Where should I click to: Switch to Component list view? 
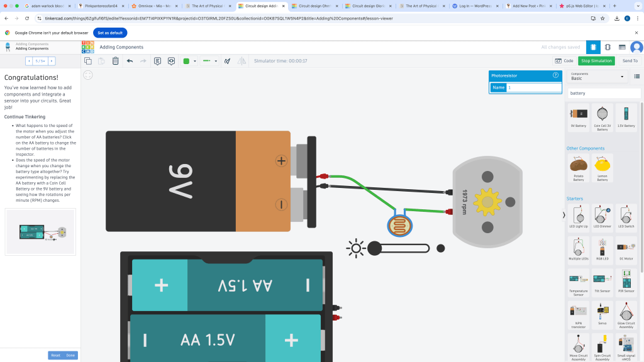coord(622,47)
